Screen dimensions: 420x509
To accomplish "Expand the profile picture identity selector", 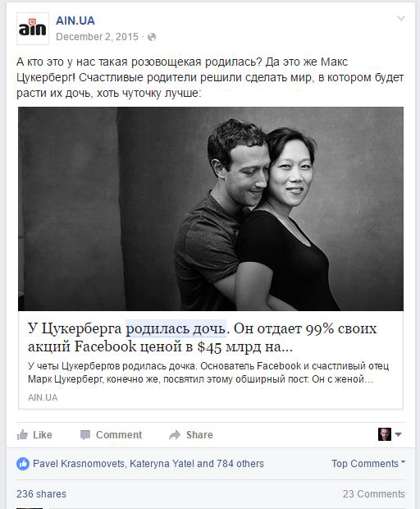I will click(390, 434).
